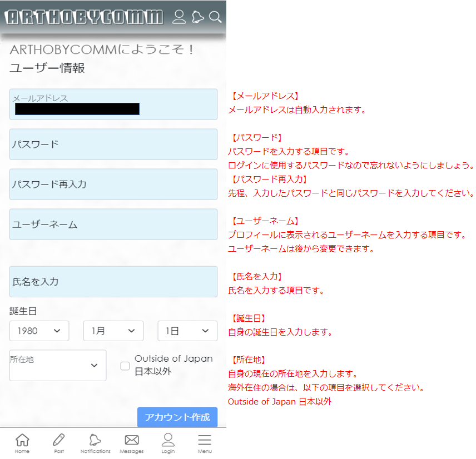Open Post pencil icon in bottom bar
Viewport: 476px width, 459px height.
point(59,443)
